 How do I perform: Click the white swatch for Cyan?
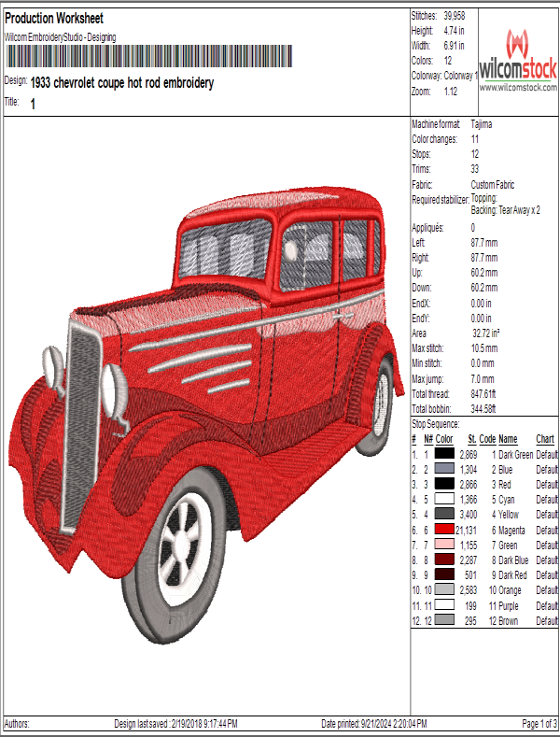tap(444, 499)
